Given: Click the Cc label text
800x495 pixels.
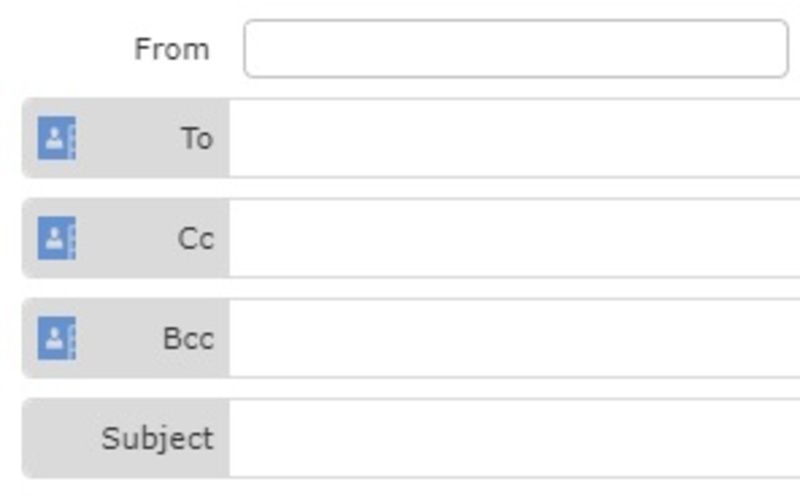Looking at the screenshot, I should (x=196, y=238).
